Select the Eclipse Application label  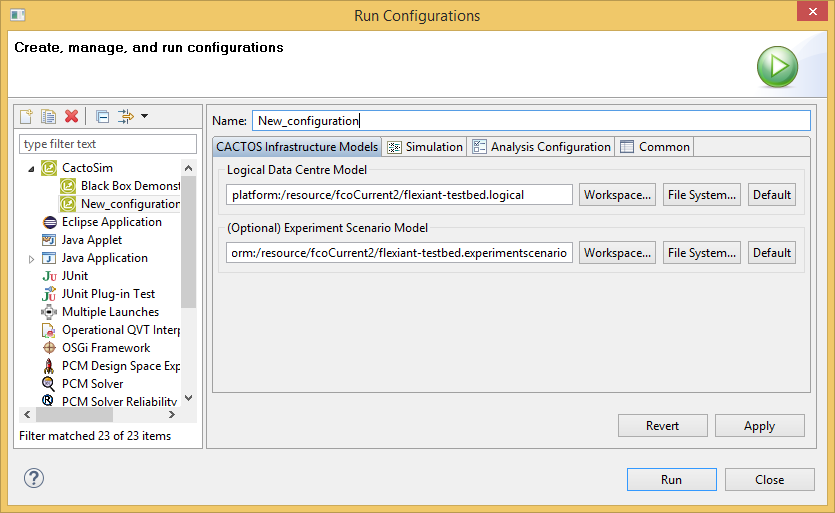tap(112, 222)
